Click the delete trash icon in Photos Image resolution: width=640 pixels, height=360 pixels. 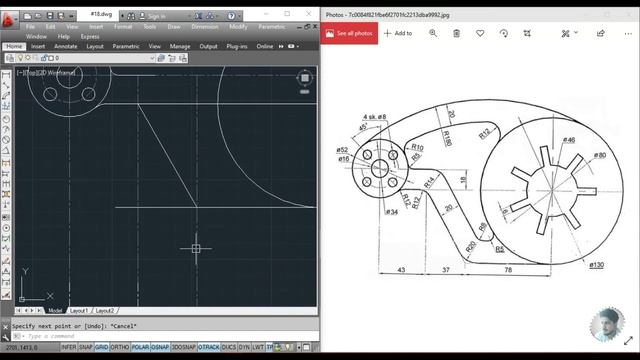pyautogui.click(x=456, y=33)
